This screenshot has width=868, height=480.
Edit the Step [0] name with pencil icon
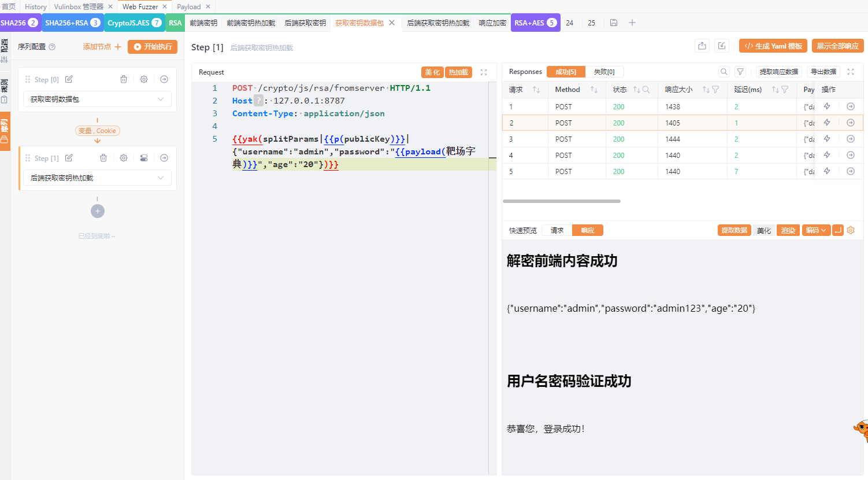click(x=69, y=79)
